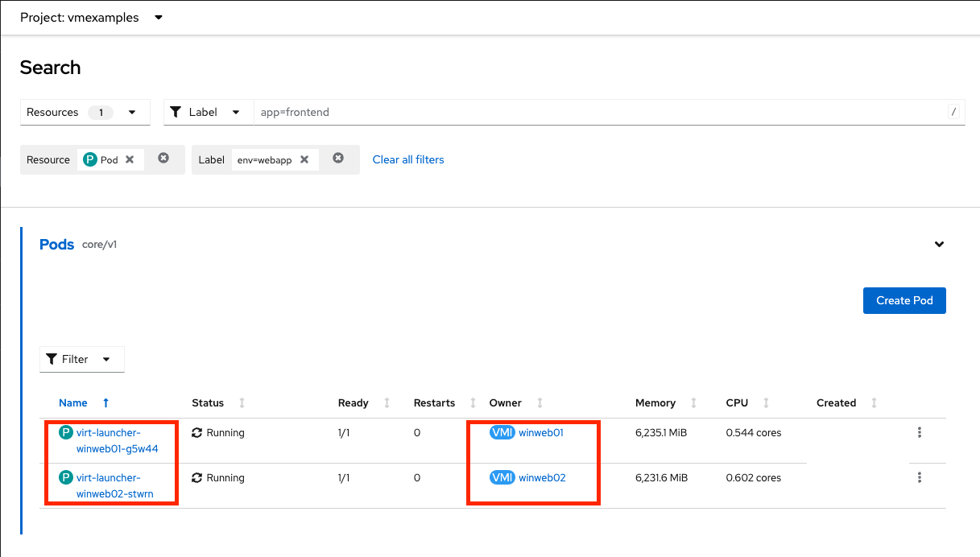Screen dimensions: 980x557
Task: Remove the env=webapp label chip
Action: point(304,159)
